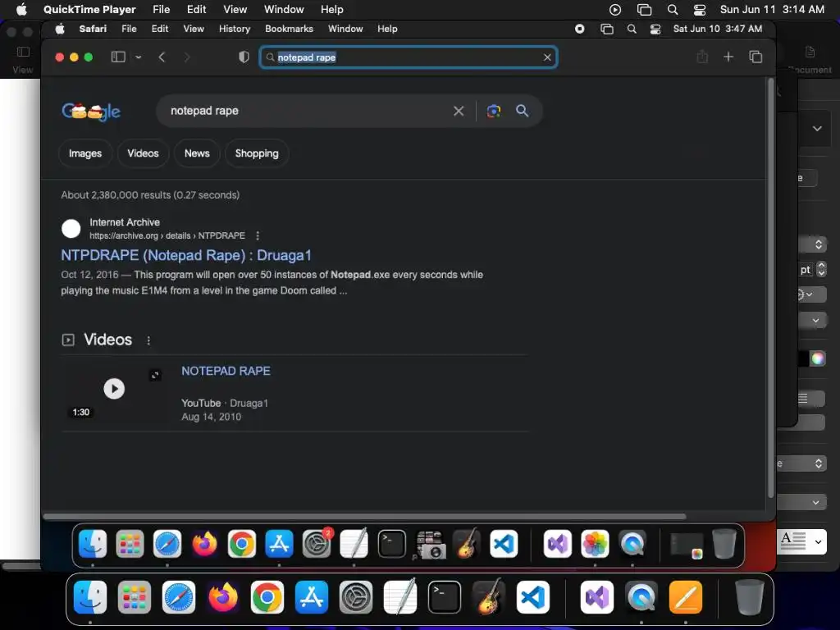Filter Google results by Shopping
This screenshot has height=630, width=840.
coord(257,153)
